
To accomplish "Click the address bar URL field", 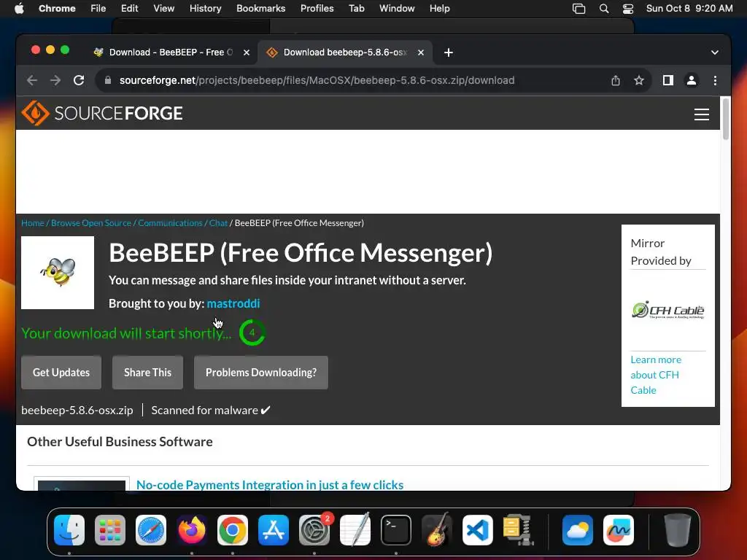I will tap(317, 80).
